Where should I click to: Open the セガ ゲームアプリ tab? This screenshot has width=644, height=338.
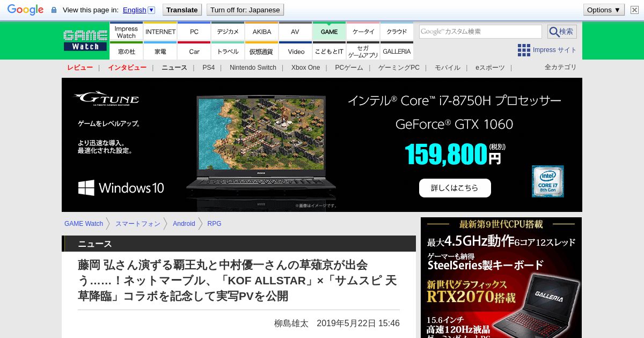(363, 51)
